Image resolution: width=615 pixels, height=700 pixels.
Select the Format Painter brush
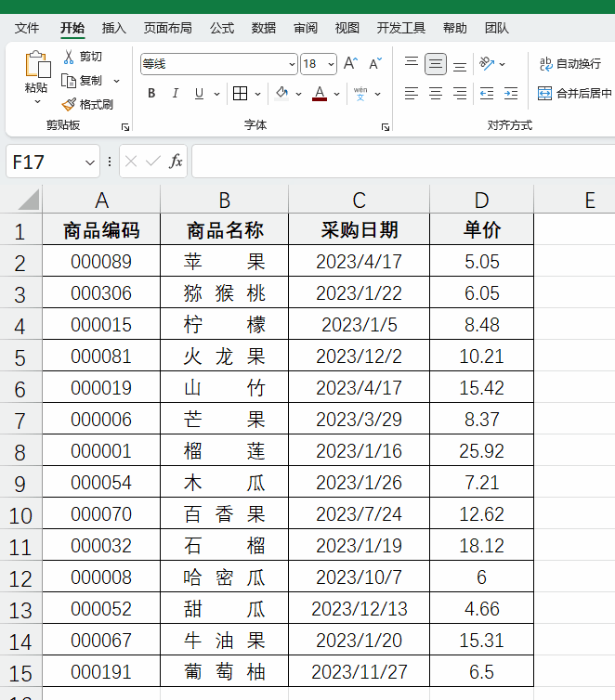[x=69, y=105]
